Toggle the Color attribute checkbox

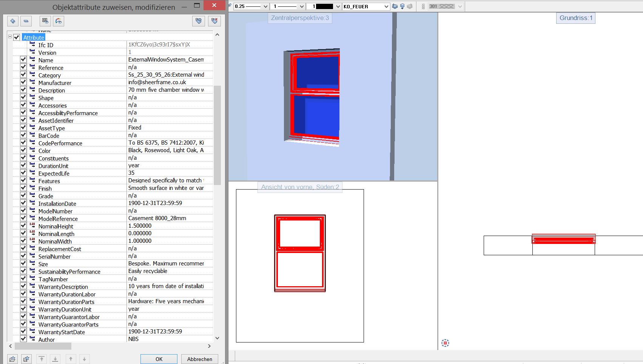(23, 150)
